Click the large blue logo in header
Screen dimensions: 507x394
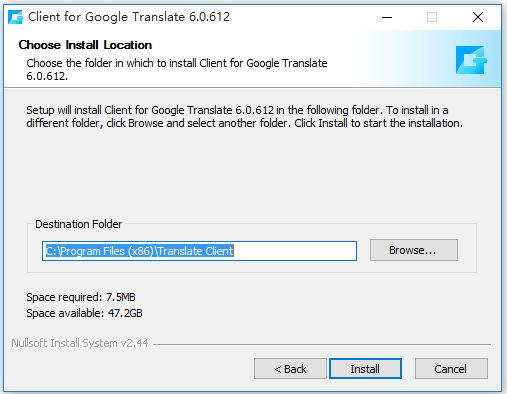pyautogui.click(x=471, y=60)
